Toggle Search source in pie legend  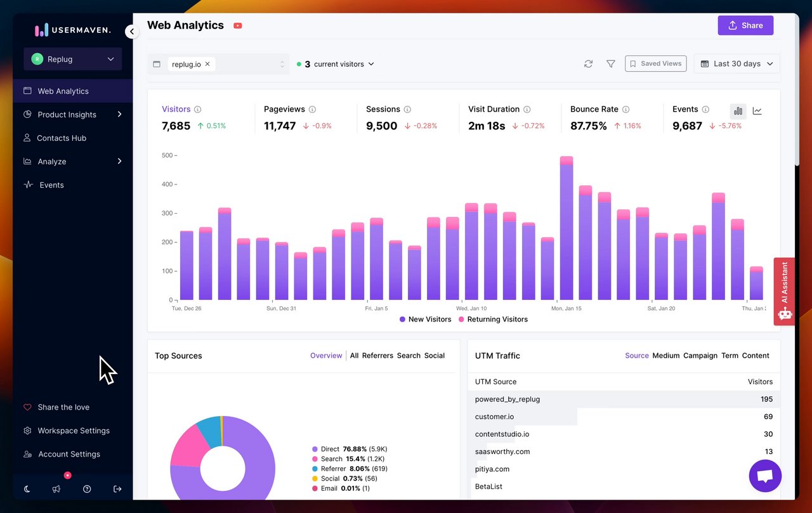pos(348,458)
